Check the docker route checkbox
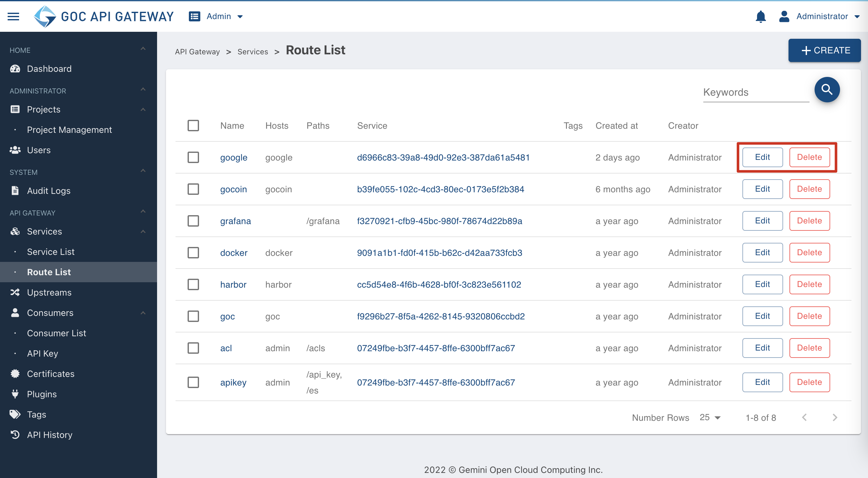Image resolution: width=868 pixels, height=478 pixels. point(193,253)
